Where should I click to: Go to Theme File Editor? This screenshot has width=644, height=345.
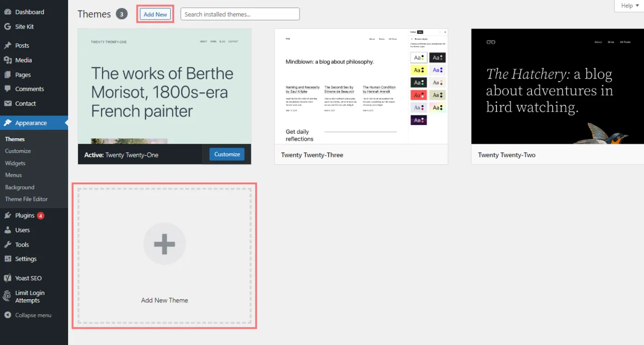(26, 199)
